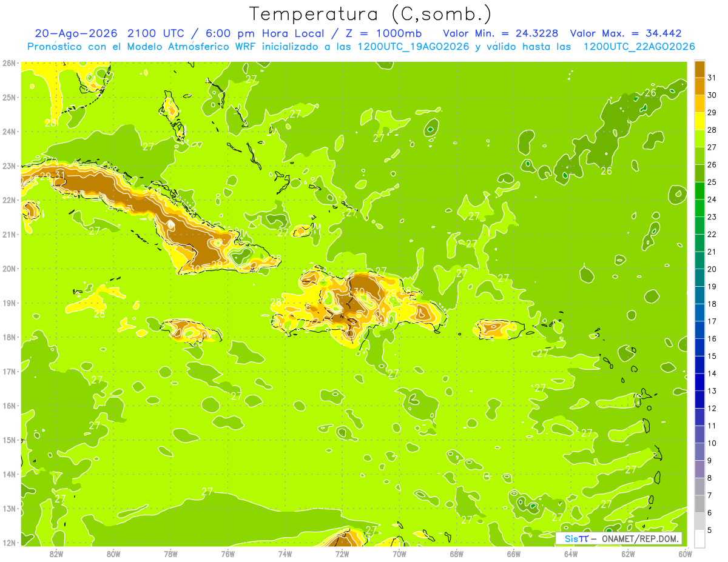The height and width of the screenshot is (562, 728).
Task: Click legend value label 14
Action: (x=712, y=373)
